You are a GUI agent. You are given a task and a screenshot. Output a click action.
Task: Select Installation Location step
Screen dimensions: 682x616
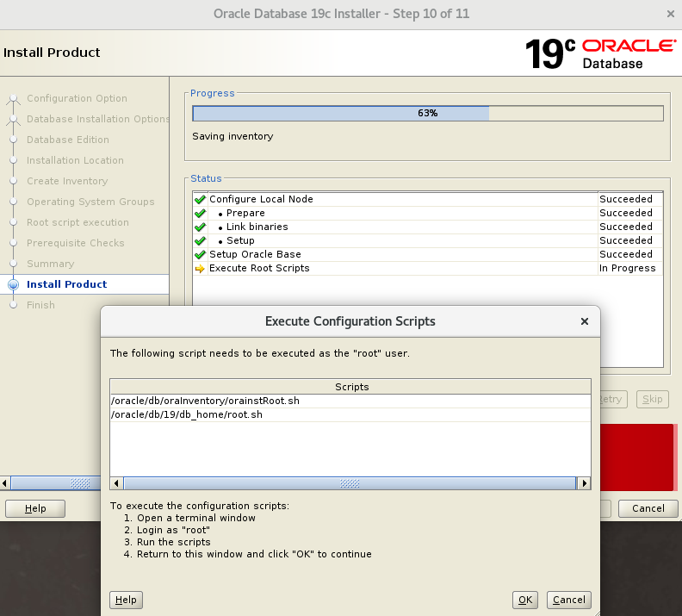click(75, 160)
